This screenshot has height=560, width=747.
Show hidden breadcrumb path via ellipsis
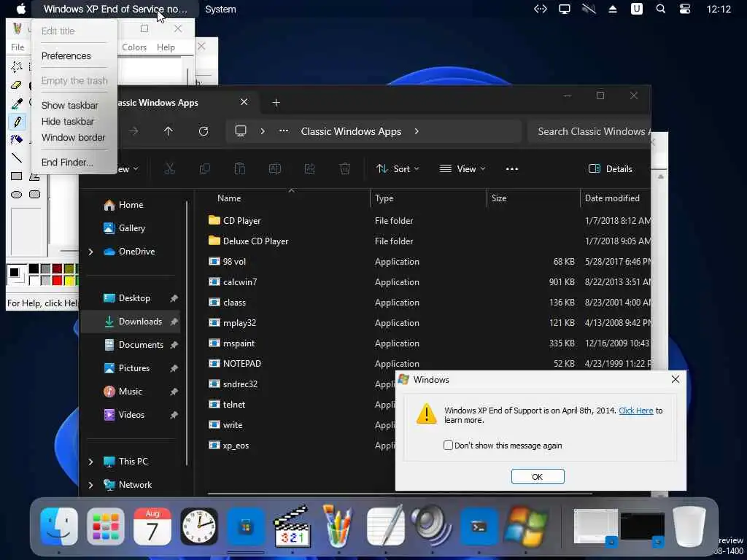point(284,131)
